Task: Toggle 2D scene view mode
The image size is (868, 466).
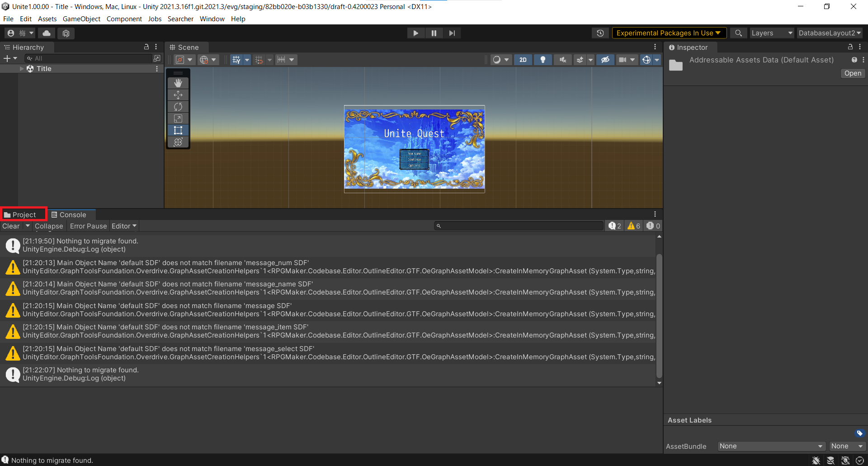Action: click(523, 60)
